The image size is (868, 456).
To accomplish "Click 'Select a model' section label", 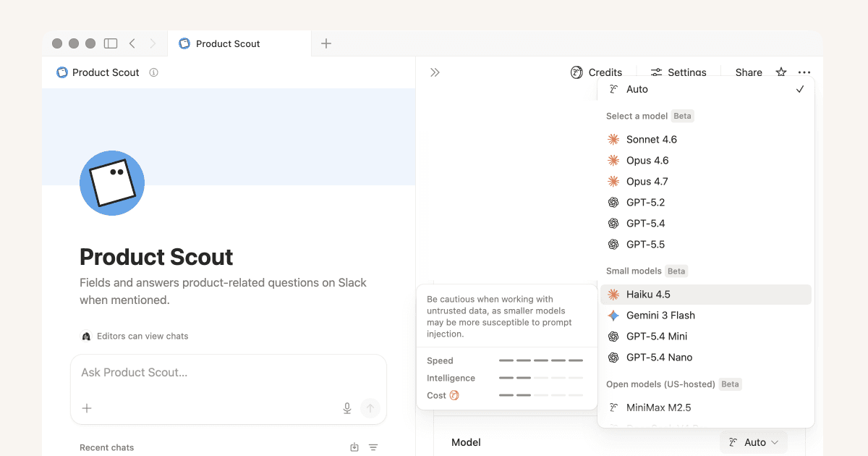I will coord(637,116).
